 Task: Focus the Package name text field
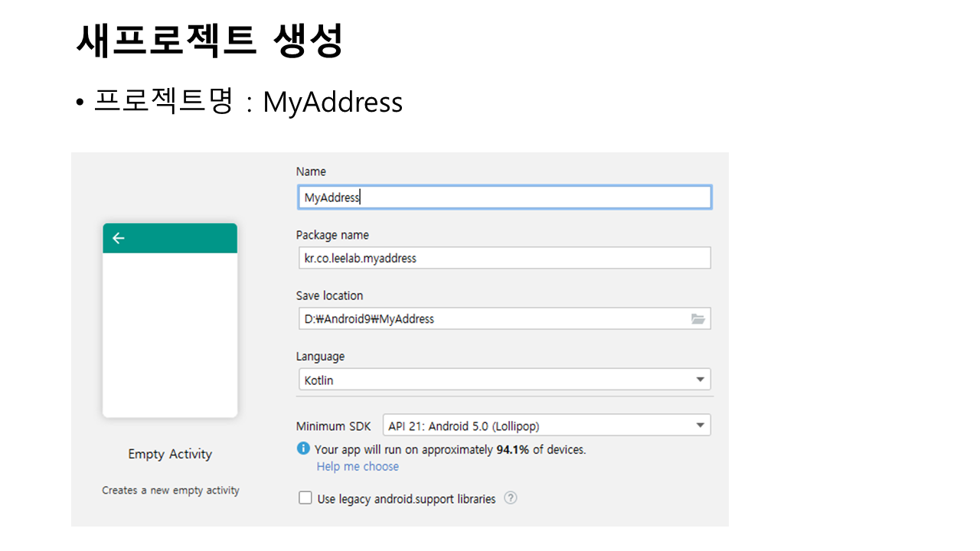click(x=504, y=258)
